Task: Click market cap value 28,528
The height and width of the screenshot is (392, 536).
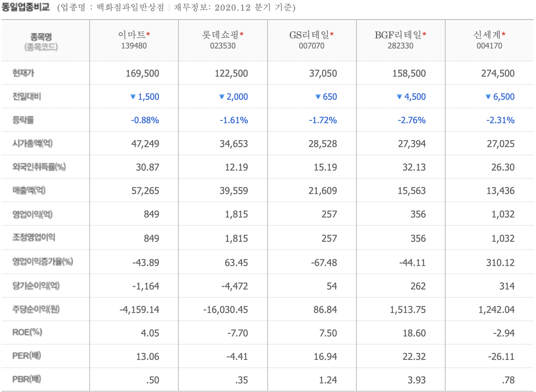Action: click(323, 144)
